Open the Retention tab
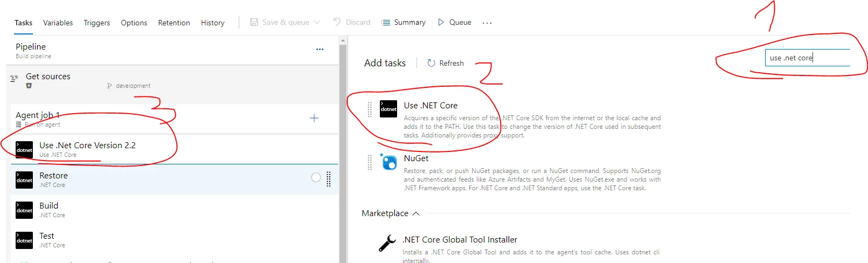The width and height of the screenshot is (868, 263). click(174, 23)
